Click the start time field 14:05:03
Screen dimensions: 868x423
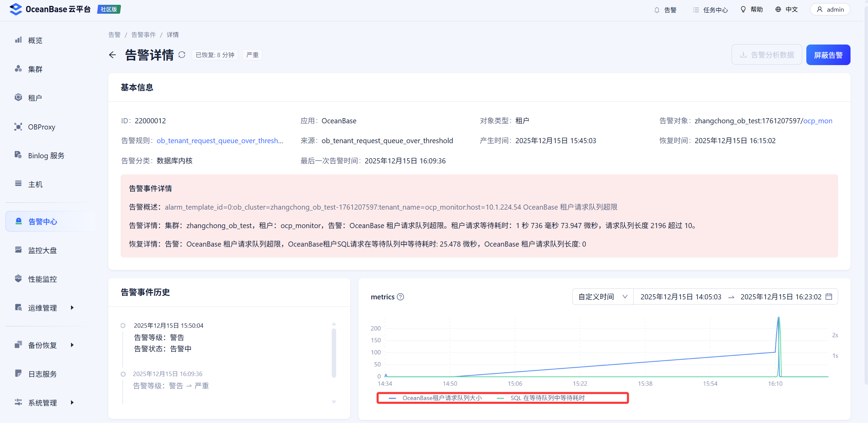[681, 297]
